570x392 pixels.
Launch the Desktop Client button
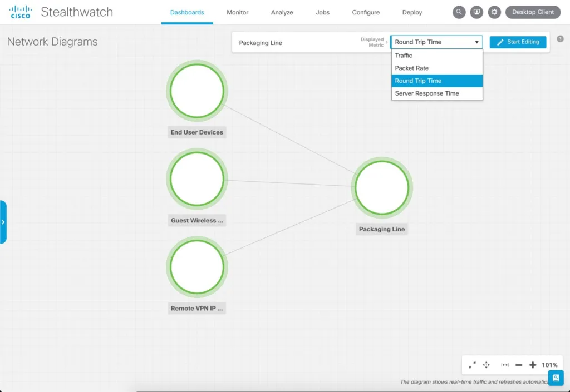(533, 12)
